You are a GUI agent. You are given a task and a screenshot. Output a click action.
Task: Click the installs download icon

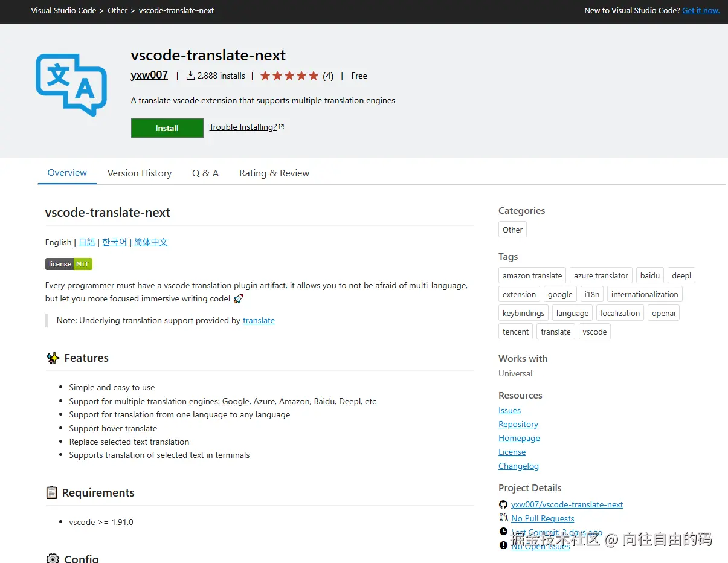tap(190, 76)
